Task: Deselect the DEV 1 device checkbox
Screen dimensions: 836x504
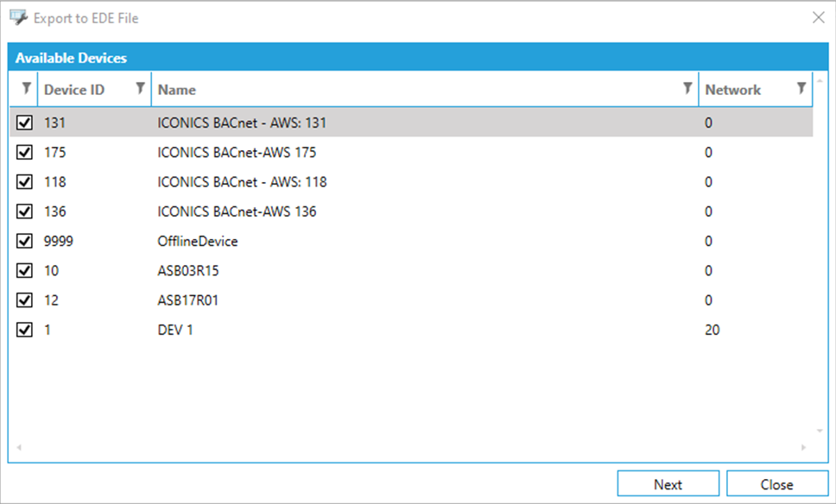Action: [x=25, y=330]
